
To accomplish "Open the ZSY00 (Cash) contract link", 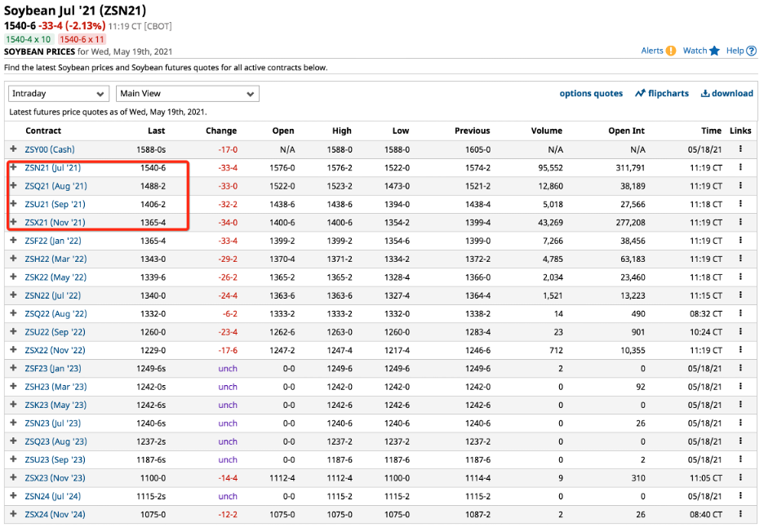I will pyautogui.click(x=50, y=149).
